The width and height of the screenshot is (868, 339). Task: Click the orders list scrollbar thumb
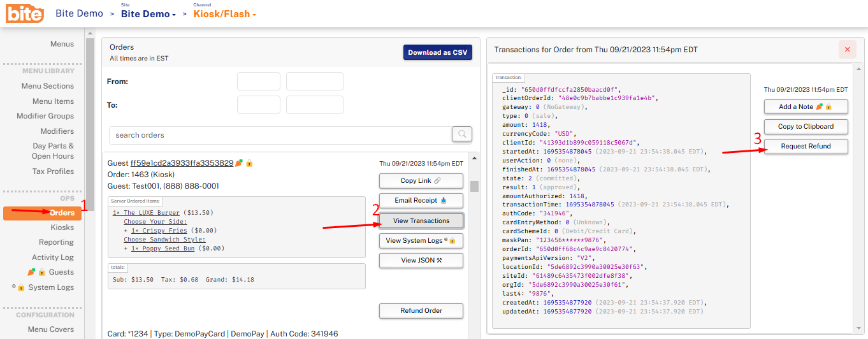click(474, 186)
